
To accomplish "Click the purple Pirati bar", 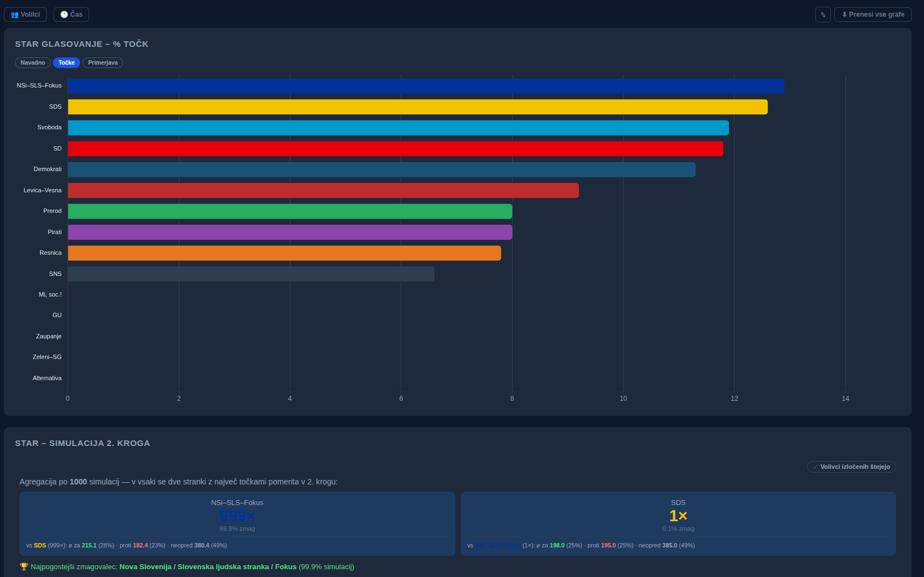I will [x=290, y=232].
